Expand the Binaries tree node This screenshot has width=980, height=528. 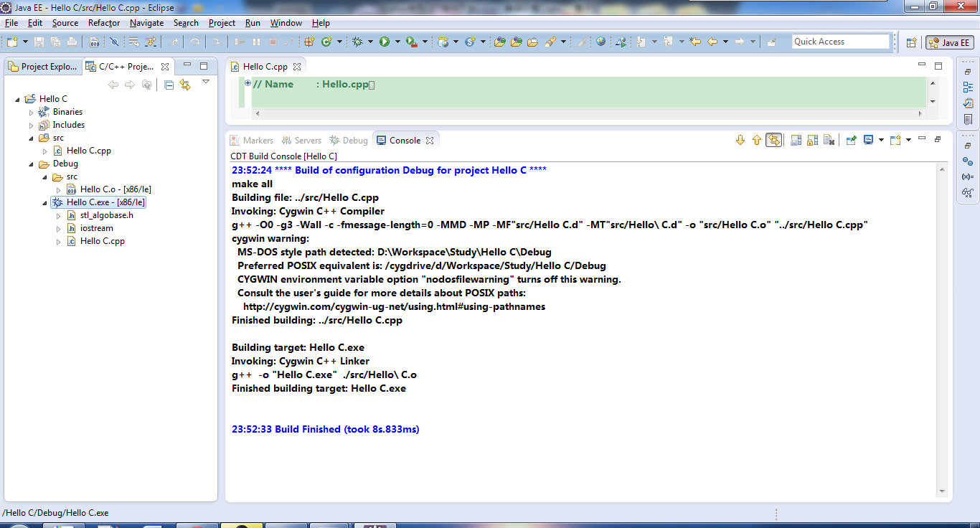click(31, 112)
